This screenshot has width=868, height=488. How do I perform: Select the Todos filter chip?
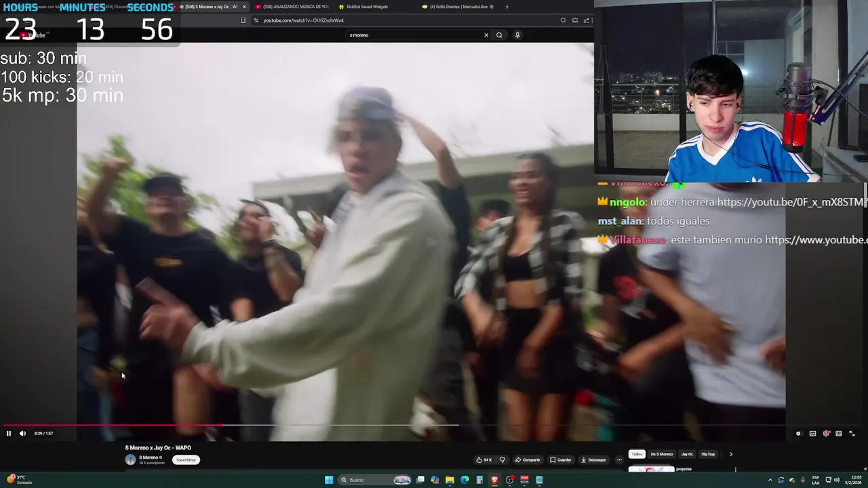[637, 454]
